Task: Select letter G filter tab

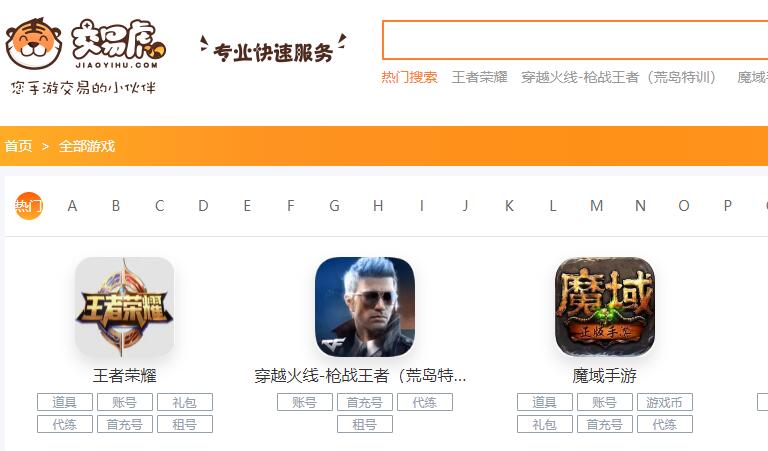Action: pos(334,206)
